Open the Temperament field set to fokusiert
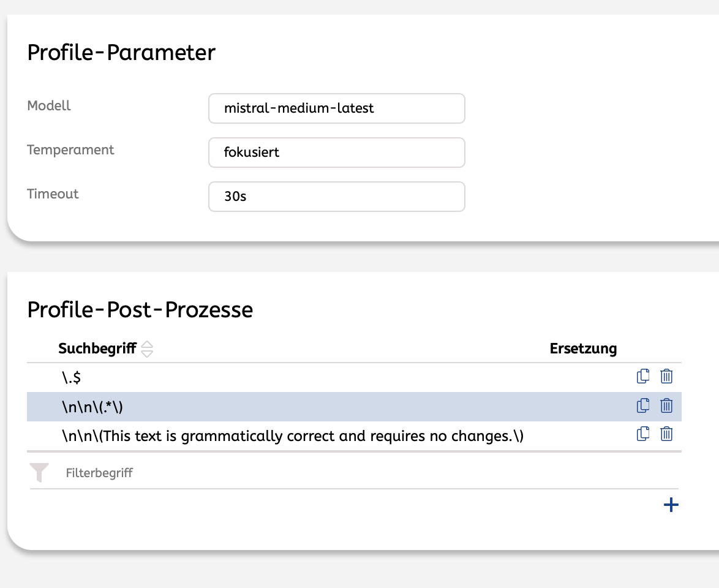 pos(336,153)
